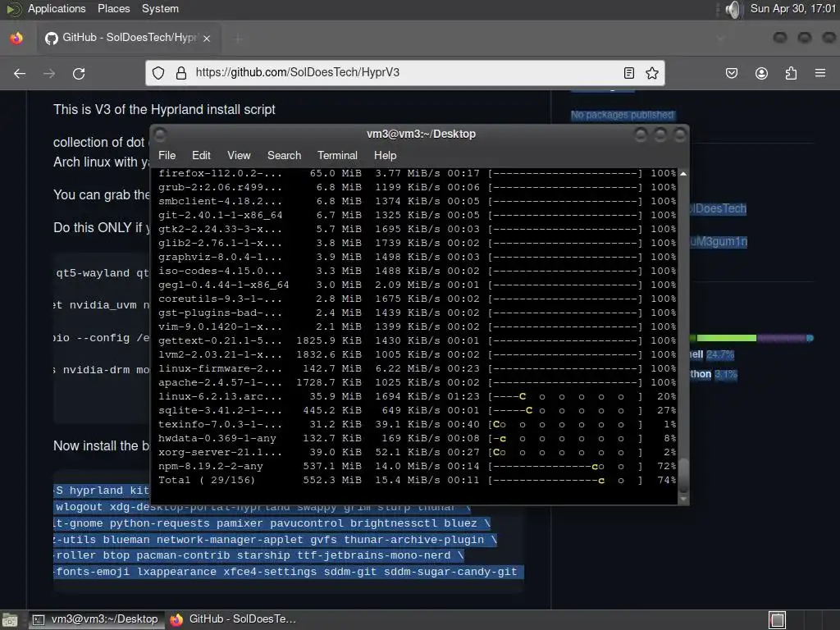Click the linux-6.2.13.arc download row
This screenshot has height=630, width=840.
pos(417,396)
